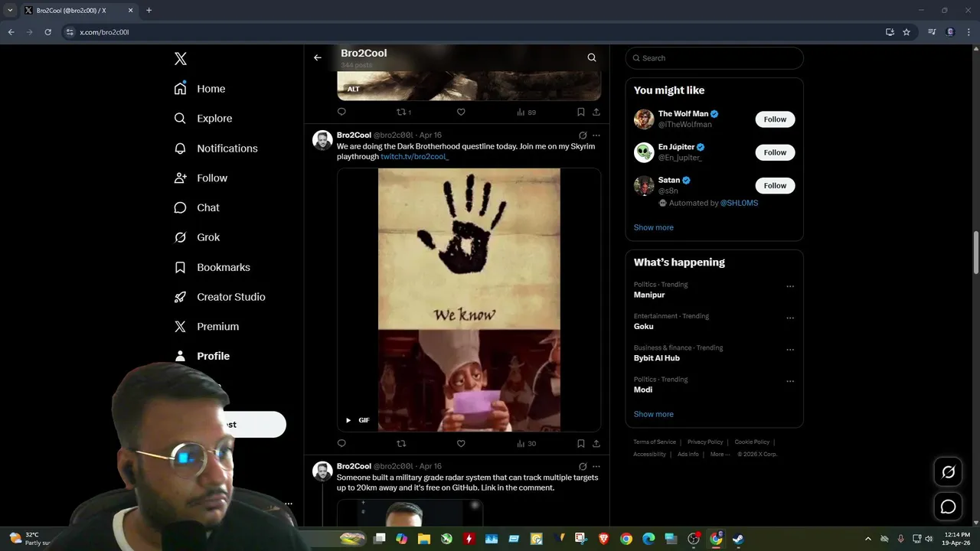Open more options for Modi trend
This screenshot has width=980, height=551.
pyautogui.click(x=790, y=381)
